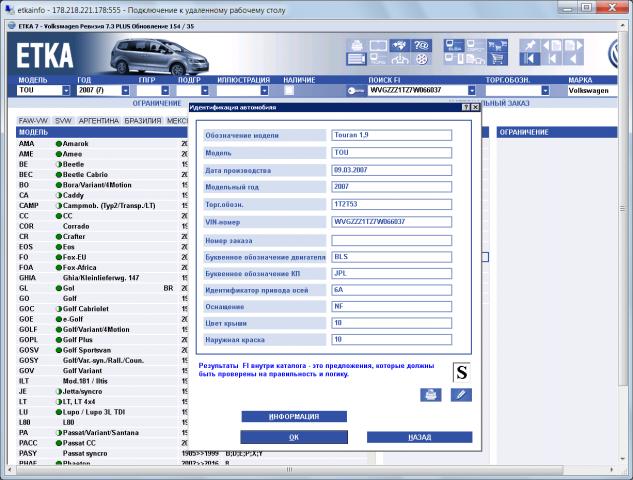Click the ETKA horizontal scrollbar at bottom

(289, 470)
